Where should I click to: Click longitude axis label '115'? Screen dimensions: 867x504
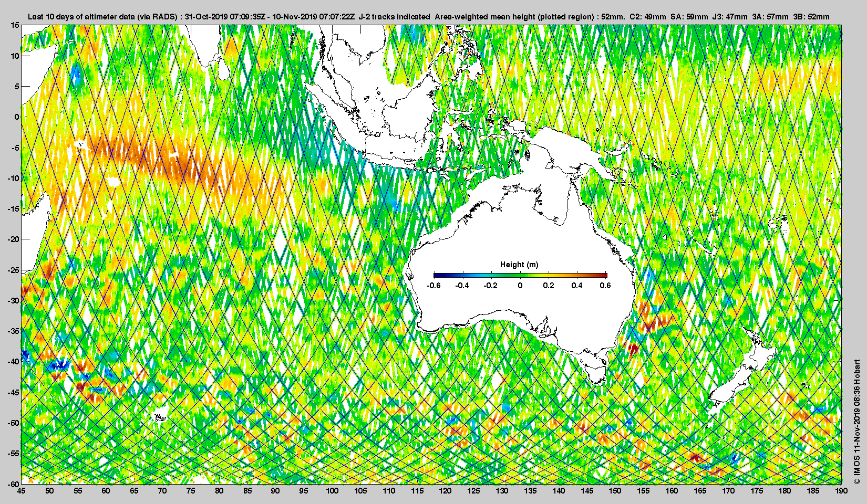click(x=417, y=491)
